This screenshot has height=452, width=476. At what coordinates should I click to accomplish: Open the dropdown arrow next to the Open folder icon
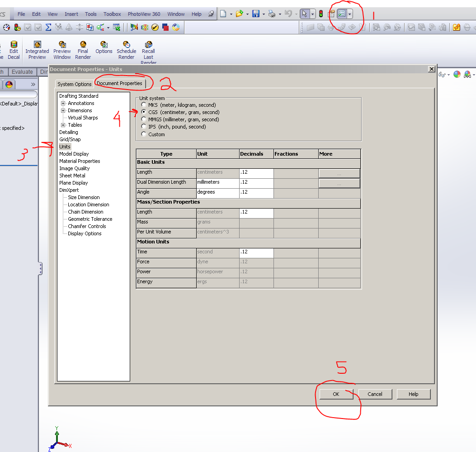247,14
